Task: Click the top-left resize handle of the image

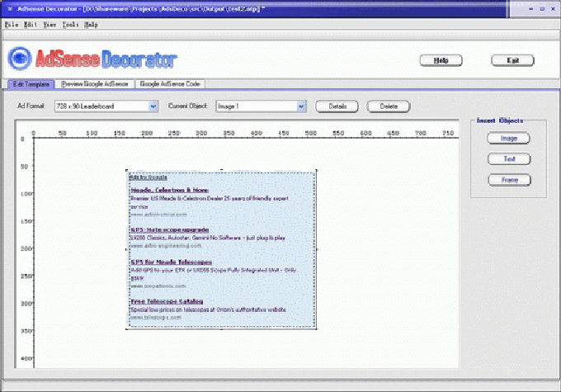Action: point(127,170)
